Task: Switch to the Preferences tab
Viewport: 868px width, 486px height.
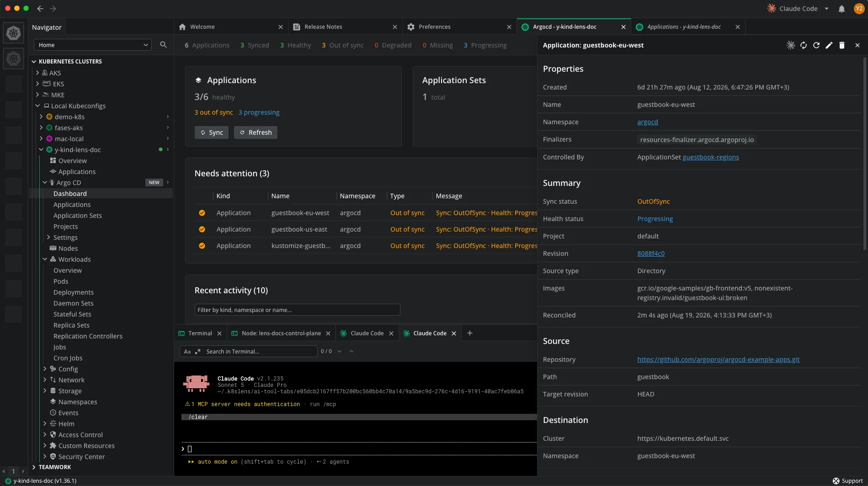Action: point(459,27)
